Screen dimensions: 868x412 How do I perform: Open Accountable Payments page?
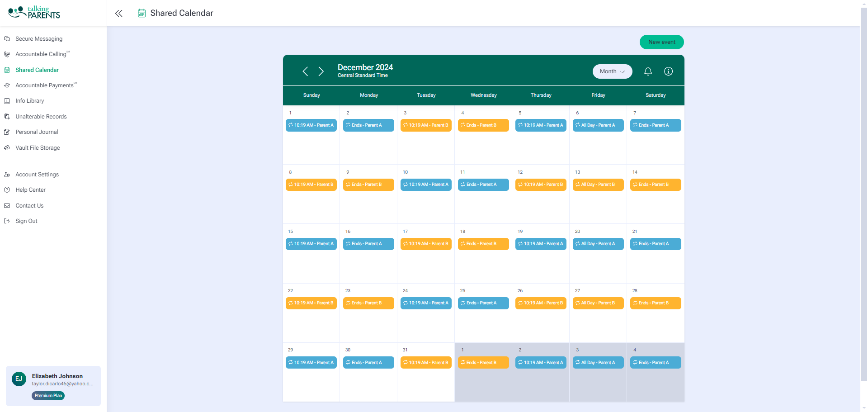click(46, 85)
